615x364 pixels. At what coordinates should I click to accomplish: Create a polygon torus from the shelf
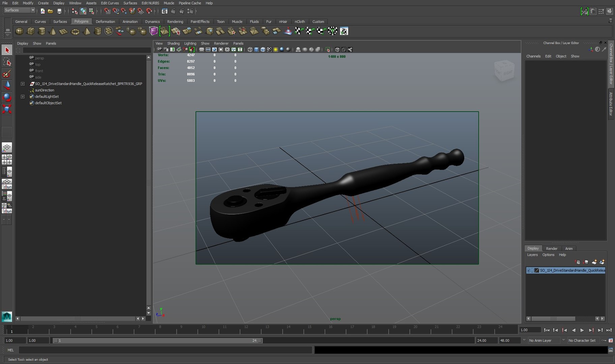point(75,31)
